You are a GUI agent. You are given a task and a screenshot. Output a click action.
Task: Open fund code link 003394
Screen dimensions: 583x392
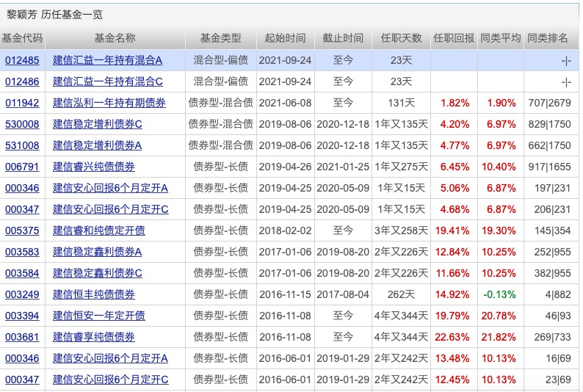[x=22, y=316]
